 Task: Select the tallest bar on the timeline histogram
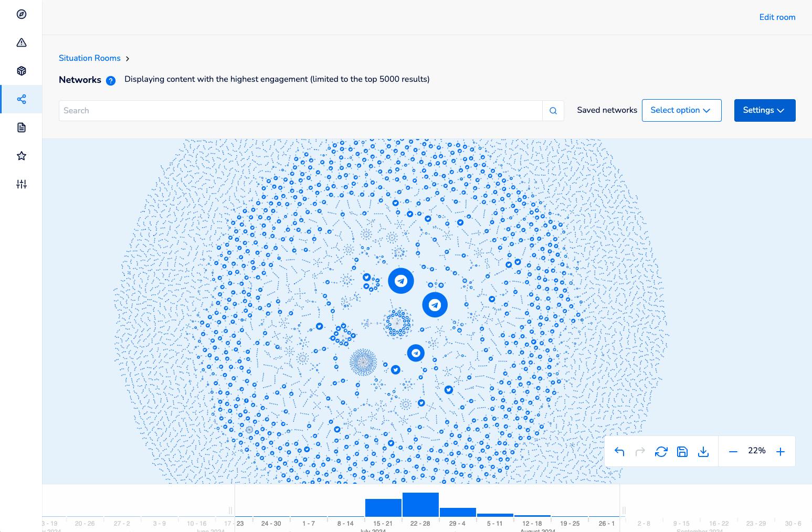click(420, 504)
